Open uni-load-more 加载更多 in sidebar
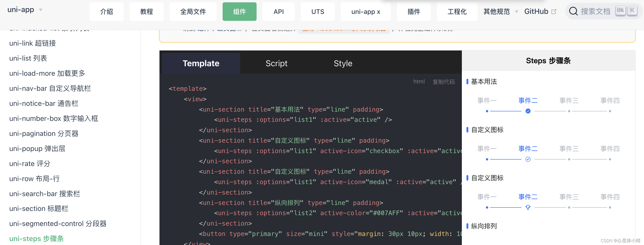This screenshot has width=644, height=245. [x=47, y=73]
